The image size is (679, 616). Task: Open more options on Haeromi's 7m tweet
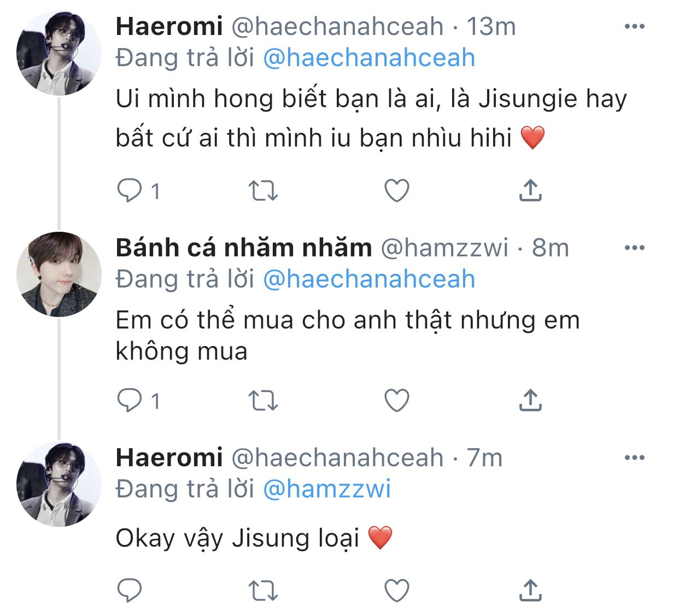pos(634,457)
